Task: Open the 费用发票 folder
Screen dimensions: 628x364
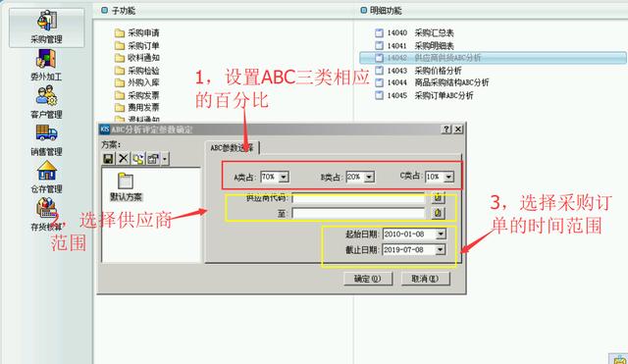Action: (137, 107)
